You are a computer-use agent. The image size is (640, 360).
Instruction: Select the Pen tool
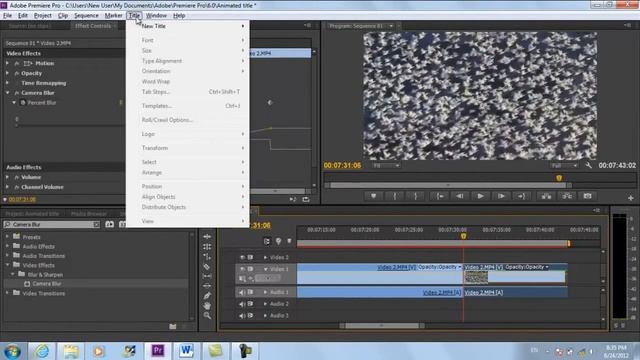207,296
